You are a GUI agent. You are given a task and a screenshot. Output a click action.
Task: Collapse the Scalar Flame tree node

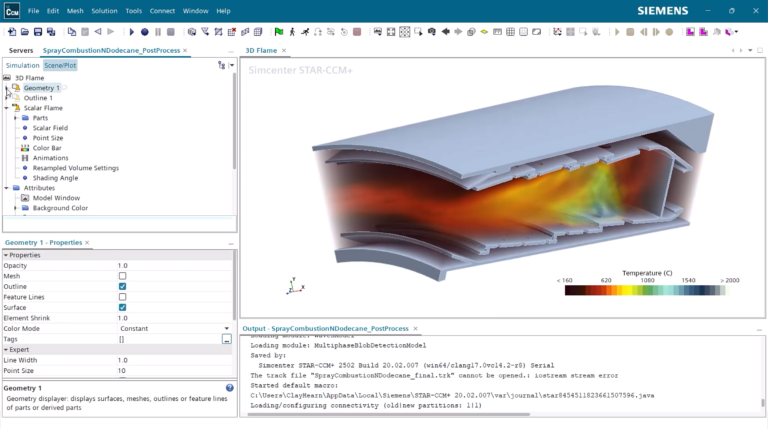(7, 108)
